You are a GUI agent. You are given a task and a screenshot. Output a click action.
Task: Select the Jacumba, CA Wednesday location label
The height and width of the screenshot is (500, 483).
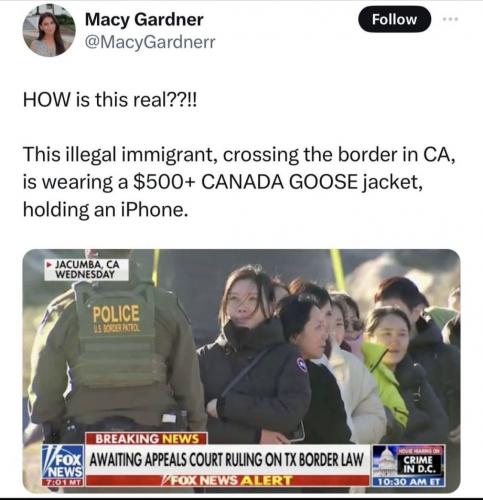87,270
